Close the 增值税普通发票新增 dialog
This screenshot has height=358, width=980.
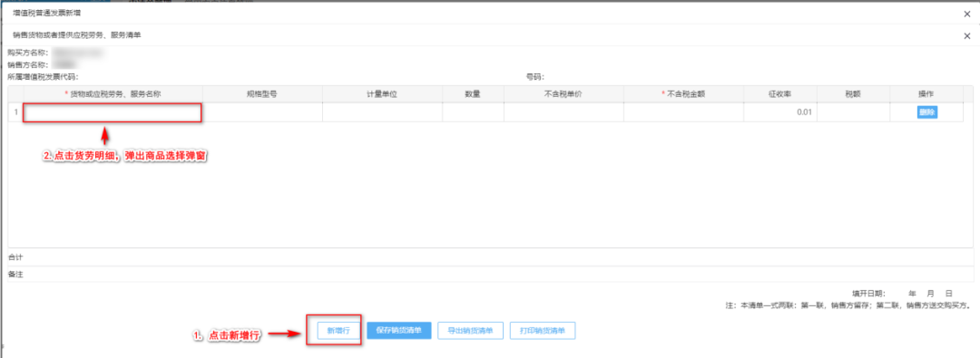point(967,13)
